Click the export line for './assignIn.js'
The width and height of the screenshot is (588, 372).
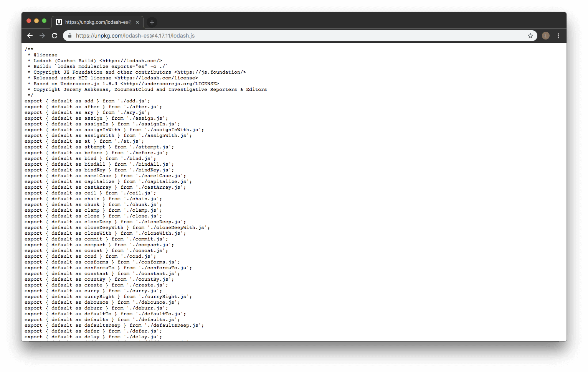102,124
